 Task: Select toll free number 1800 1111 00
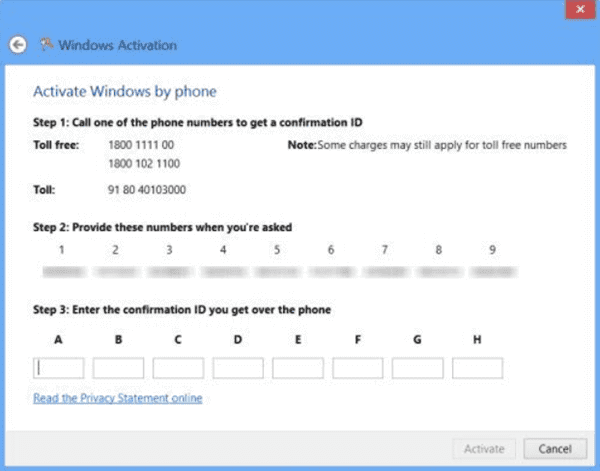click(141, 145)
